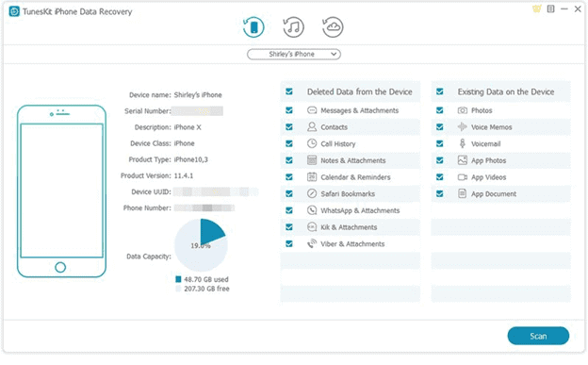Click the TunesKit app logo icon
588x365 pixels.
14,11
